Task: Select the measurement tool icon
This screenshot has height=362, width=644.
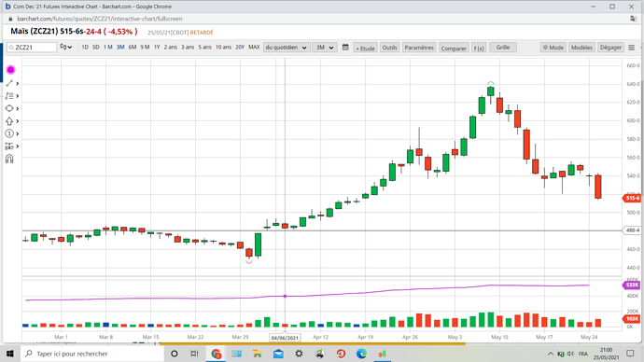Action: pos(9,146)
